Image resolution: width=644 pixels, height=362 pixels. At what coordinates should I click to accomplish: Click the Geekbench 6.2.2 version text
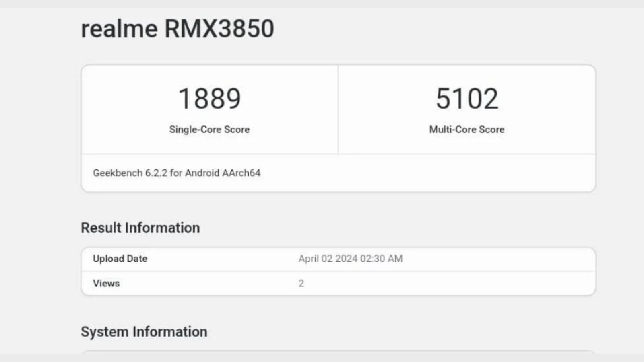(x=130, y=173)
